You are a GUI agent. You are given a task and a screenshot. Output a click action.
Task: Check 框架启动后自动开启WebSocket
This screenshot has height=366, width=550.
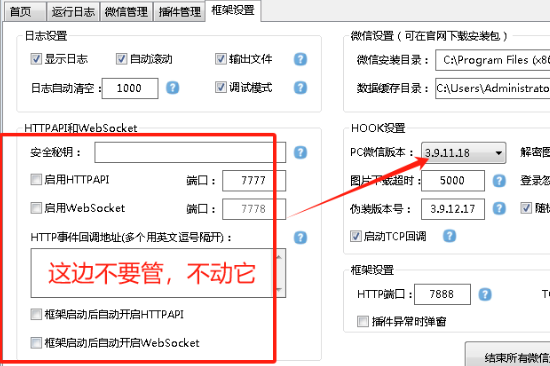tap(36, 342)
